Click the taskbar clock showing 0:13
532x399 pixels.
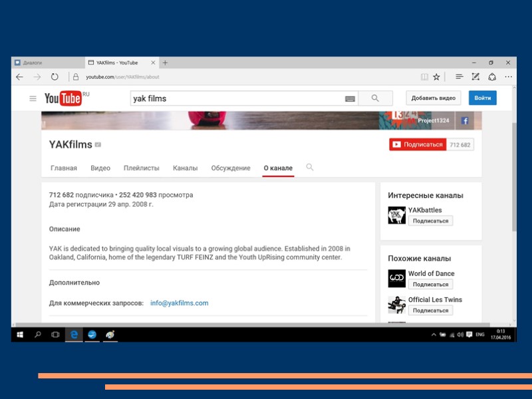501,334
